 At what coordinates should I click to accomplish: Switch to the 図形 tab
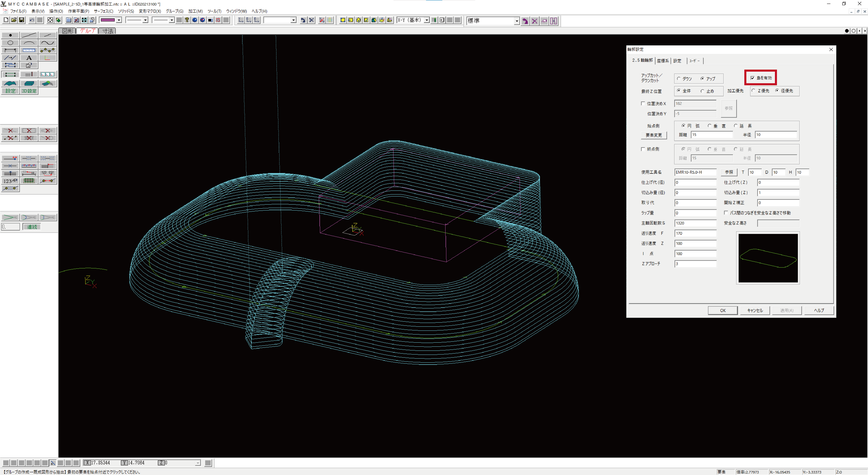[67, 31]
